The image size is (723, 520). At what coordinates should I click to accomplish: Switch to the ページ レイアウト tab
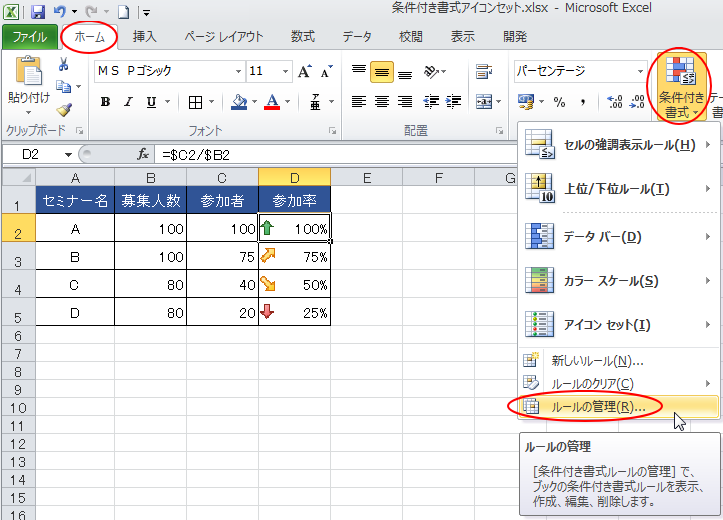224,36
